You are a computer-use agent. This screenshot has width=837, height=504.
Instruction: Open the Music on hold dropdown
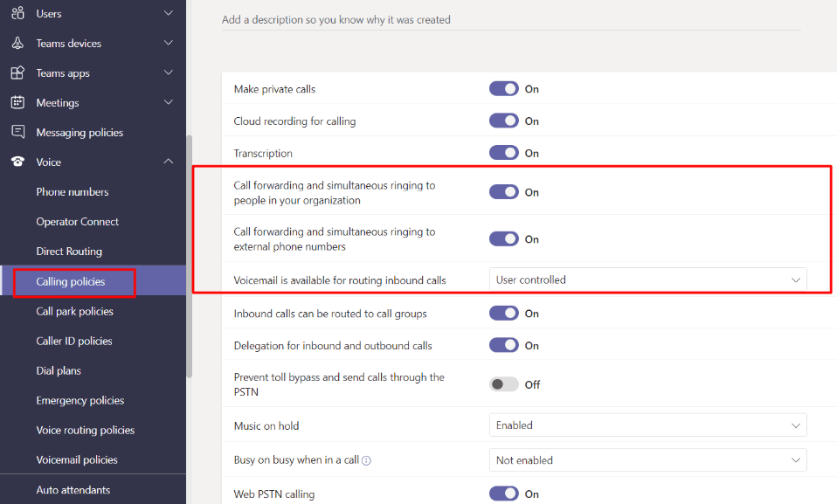647,425
